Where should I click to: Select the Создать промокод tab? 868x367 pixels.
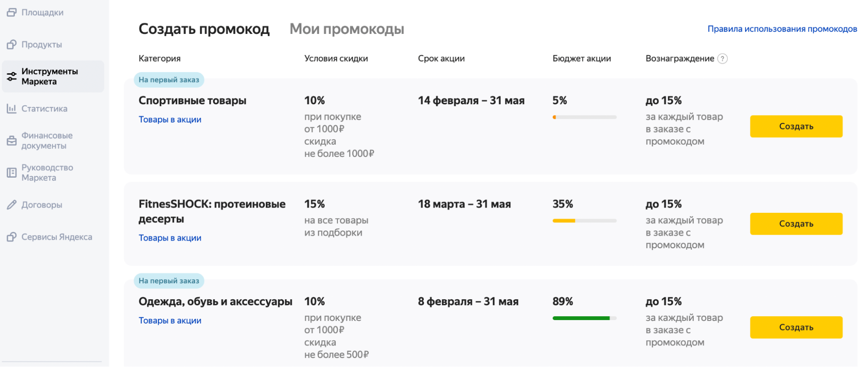pyautogui.click(x=204, y=29)
